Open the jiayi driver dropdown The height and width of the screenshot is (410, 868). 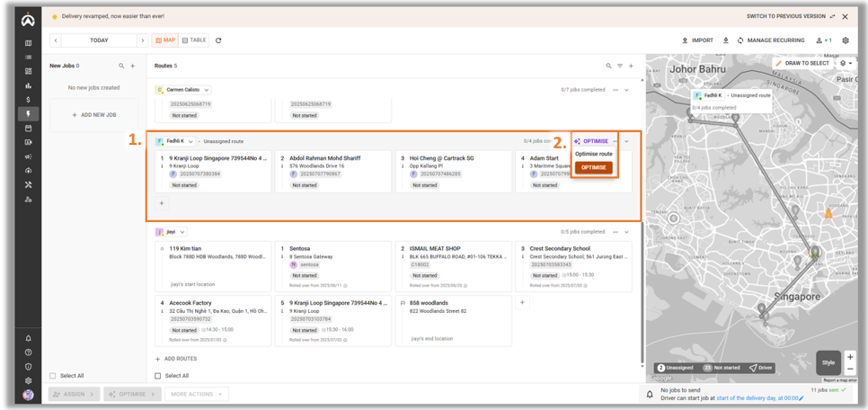pyautogui.click(x=171, y=232)
